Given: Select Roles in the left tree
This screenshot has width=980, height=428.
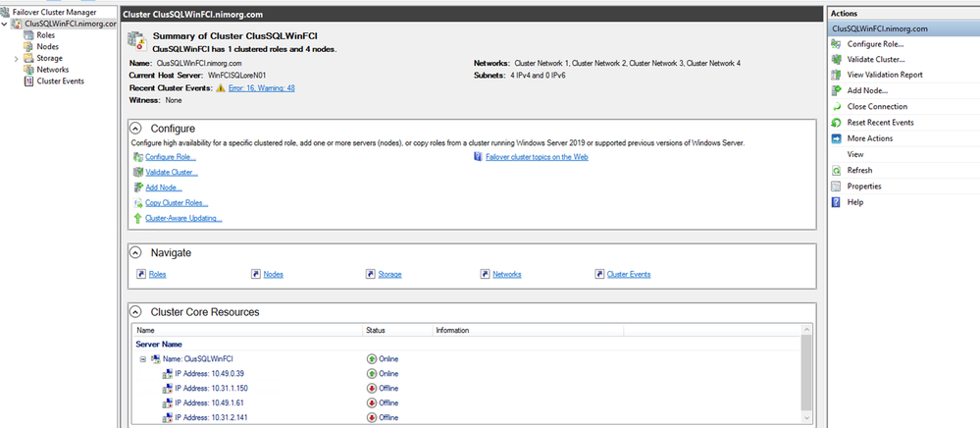Looking at the screenshot, I should tap(45, 35).
